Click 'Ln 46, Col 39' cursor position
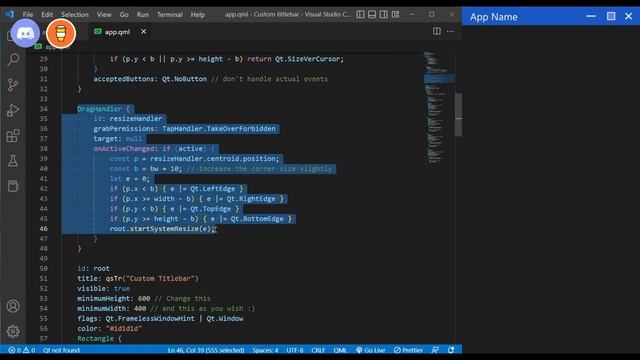640x360 pixels. tap(206, 350)
